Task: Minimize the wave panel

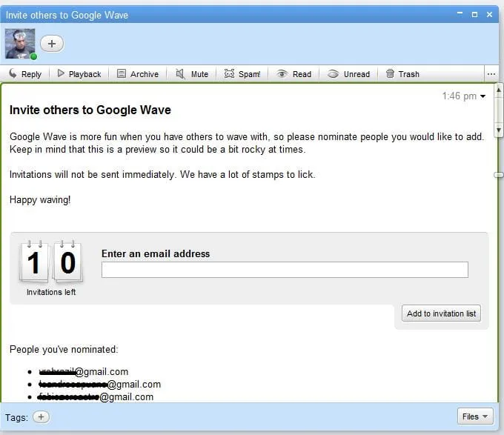Action: (460, 14)
